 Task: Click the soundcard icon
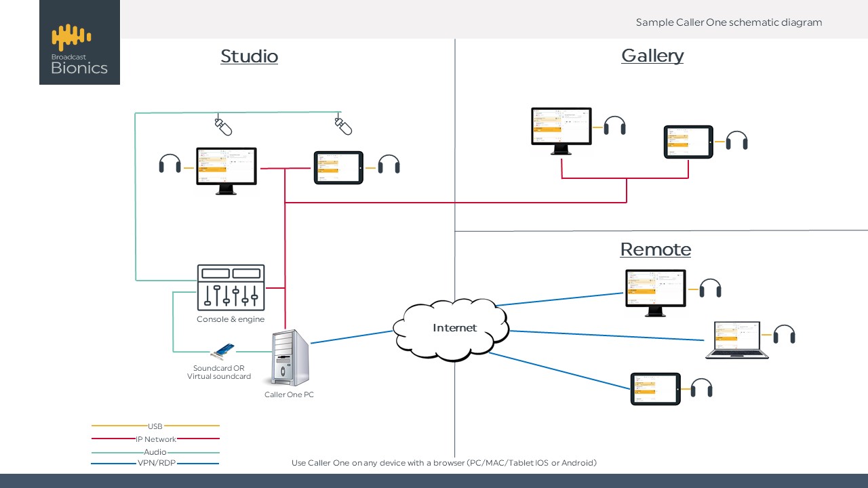[222, 350]
